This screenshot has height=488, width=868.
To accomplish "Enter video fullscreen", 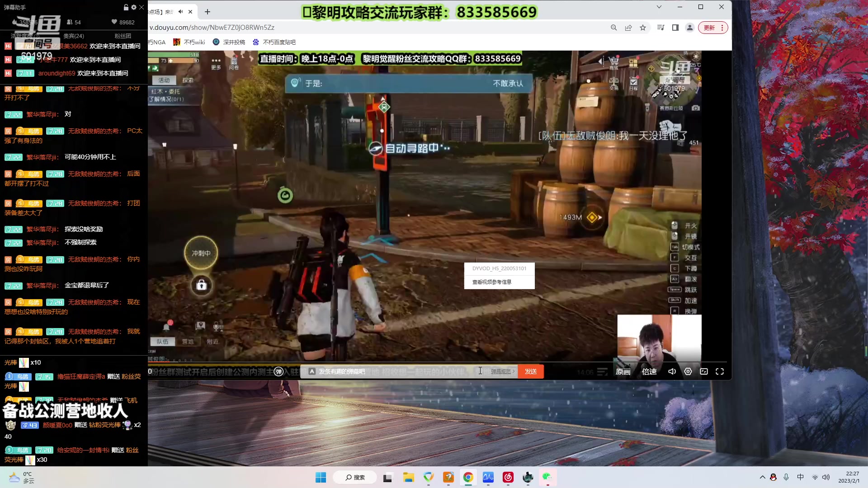I will pyautogui.click(x=720, y=371).
